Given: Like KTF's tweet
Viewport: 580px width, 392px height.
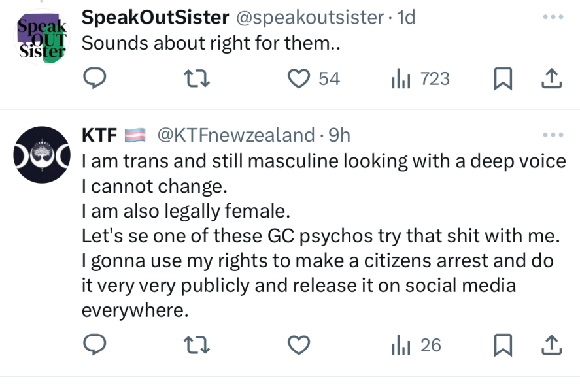Looking at the screenshot, I should point(299,345).
